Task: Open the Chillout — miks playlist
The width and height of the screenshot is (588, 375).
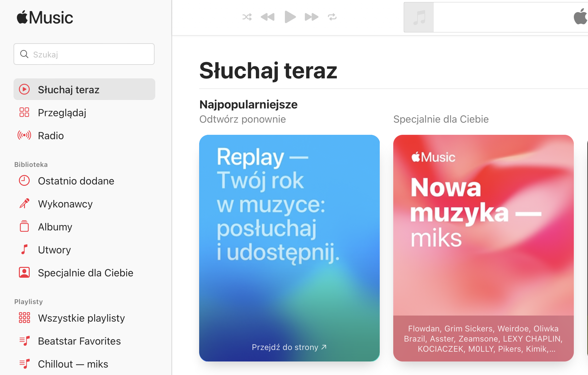Action: coord(84,364)
